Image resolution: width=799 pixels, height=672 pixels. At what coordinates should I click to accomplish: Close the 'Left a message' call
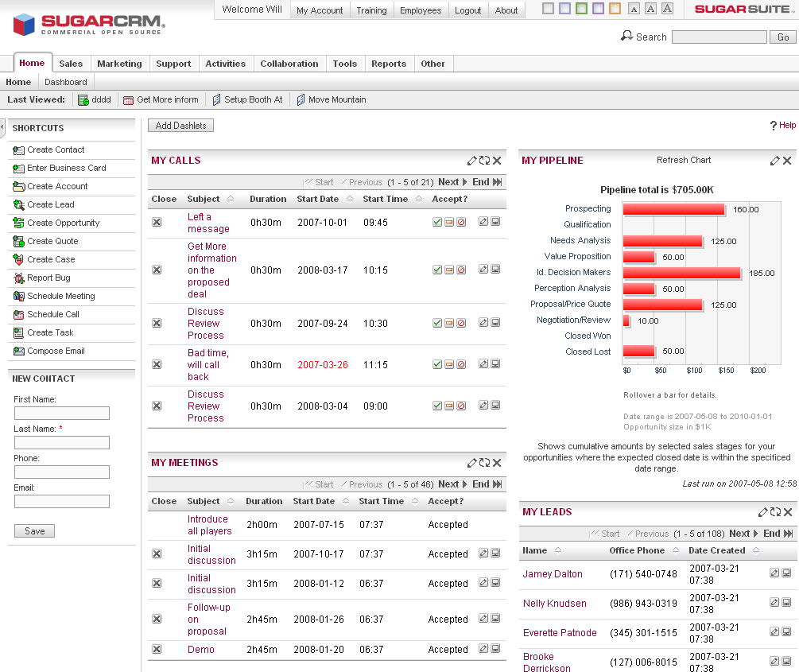(157, 223)
